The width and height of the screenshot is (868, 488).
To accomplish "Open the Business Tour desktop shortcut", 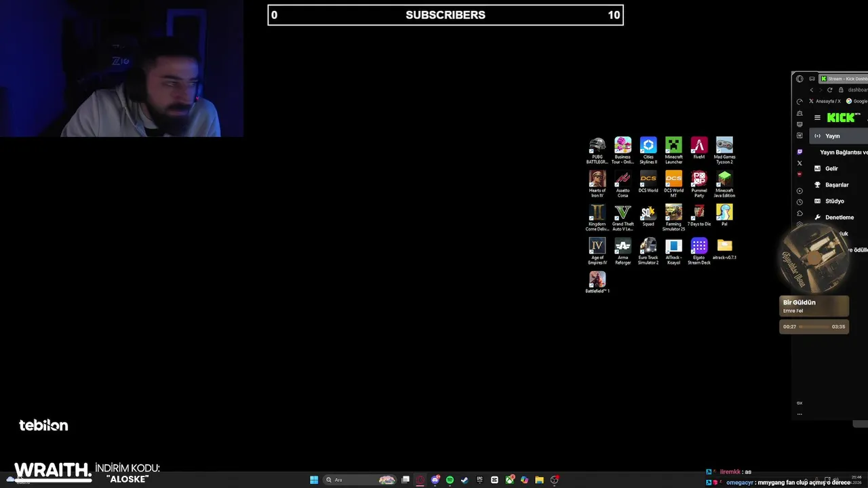I will (623, 150).
